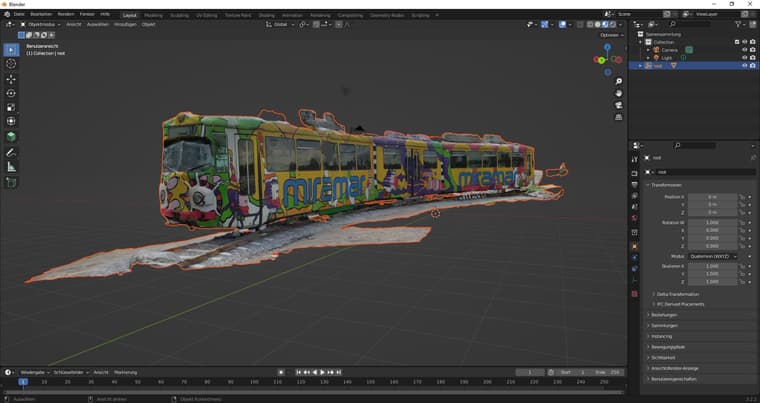The width and height of the screenshot is (760, 403).
Task: Toggle viewport visibility of Camera
Action: 745,50
